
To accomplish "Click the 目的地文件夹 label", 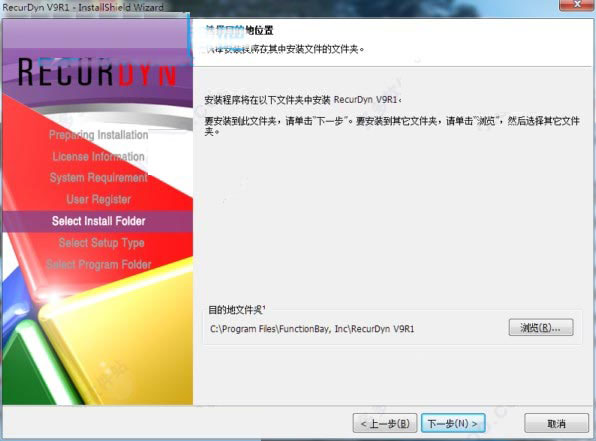I will pos(236,310).
